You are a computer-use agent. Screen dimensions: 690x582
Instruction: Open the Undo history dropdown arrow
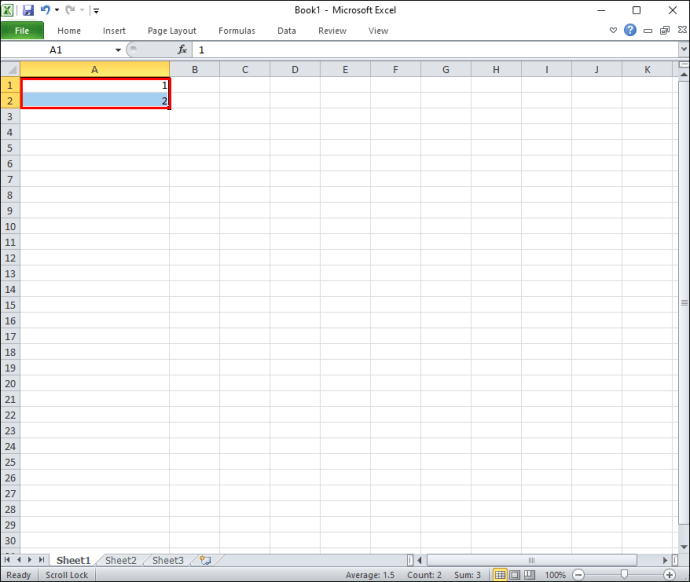click(57, 10)
